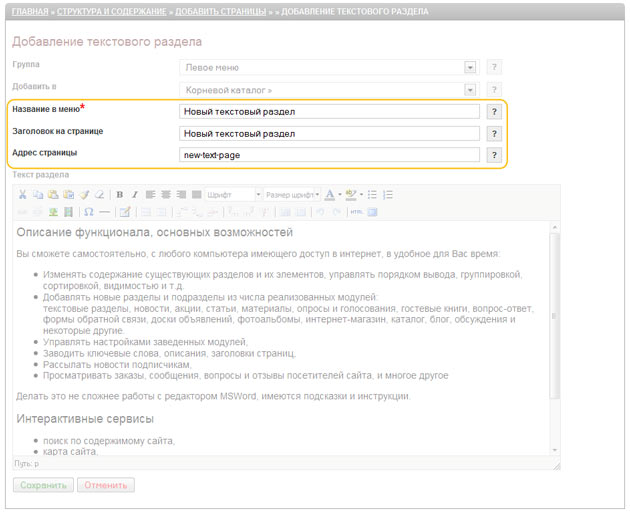Open the Размер шрифта font size dropdown

(x=292, y=194)
